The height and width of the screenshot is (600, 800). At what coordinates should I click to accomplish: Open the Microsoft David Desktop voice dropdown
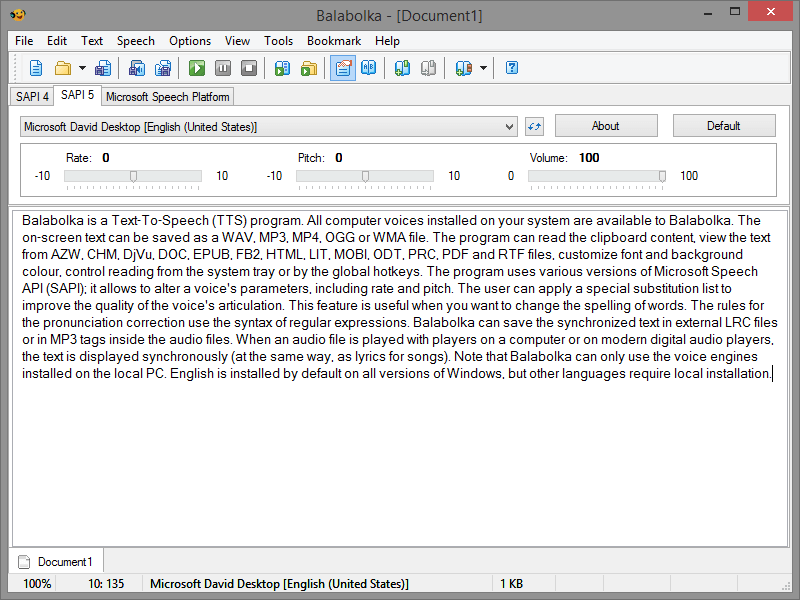click(x=268, y=126)
